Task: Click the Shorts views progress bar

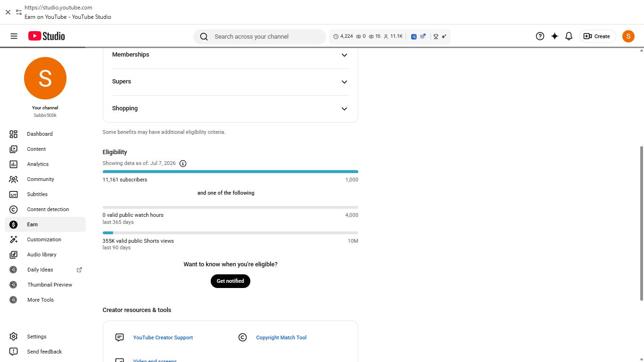Action: click(231, 233)
